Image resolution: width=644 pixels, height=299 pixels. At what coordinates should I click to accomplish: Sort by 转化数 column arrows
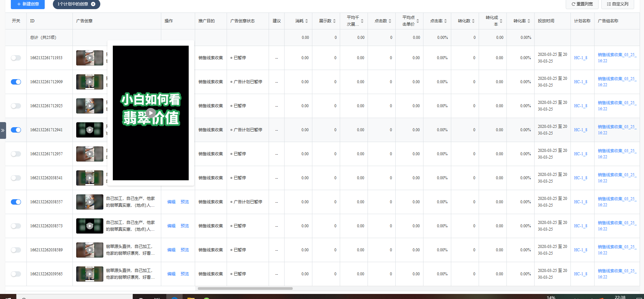click(473, 21)
